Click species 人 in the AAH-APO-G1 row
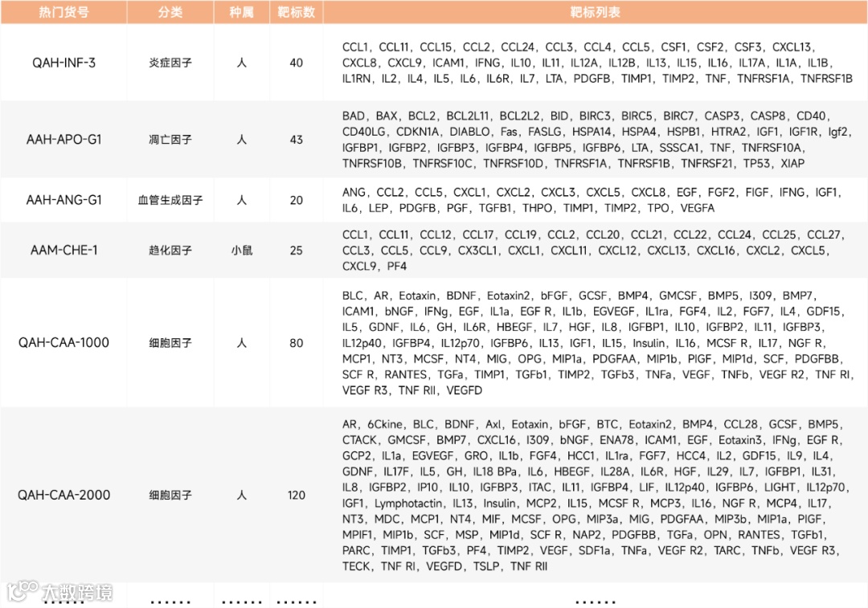Viewport: 868px width, 608px height. [241, 140]
